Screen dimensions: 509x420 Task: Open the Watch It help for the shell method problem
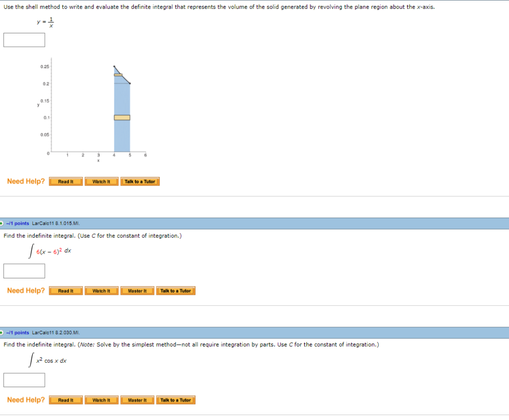[101, 181]
